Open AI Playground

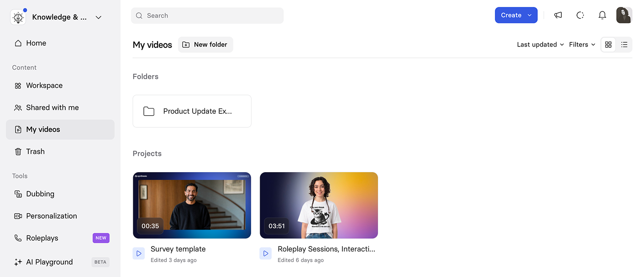[x=60, y=262]
